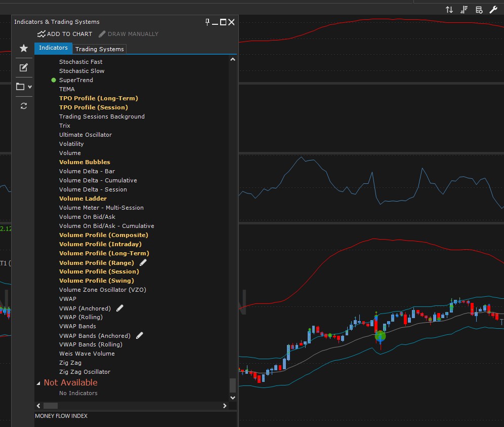Image resolution: width=504 pixels, height=427 pixels.
Task: Select the plain Volume On Bid/Ask item
Action: pyautogui.click(x=87, y=217)
